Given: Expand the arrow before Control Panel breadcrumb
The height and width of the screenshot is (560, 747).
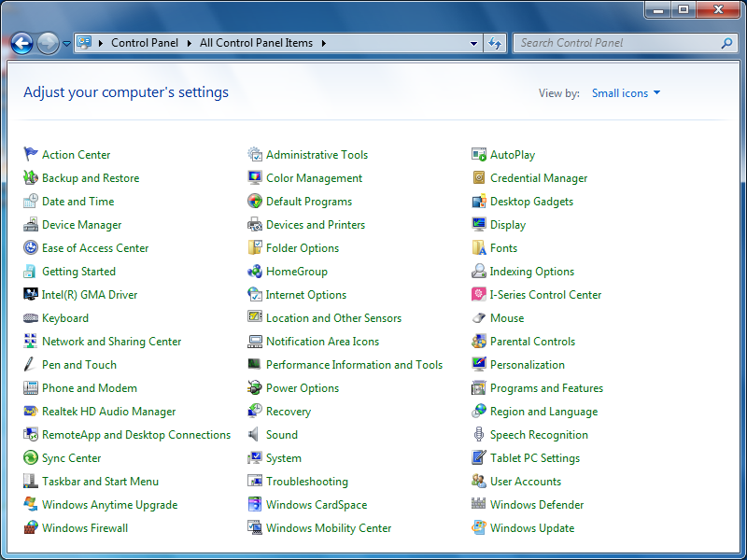Looking at the screenshot, I should [x=101, y=43].
